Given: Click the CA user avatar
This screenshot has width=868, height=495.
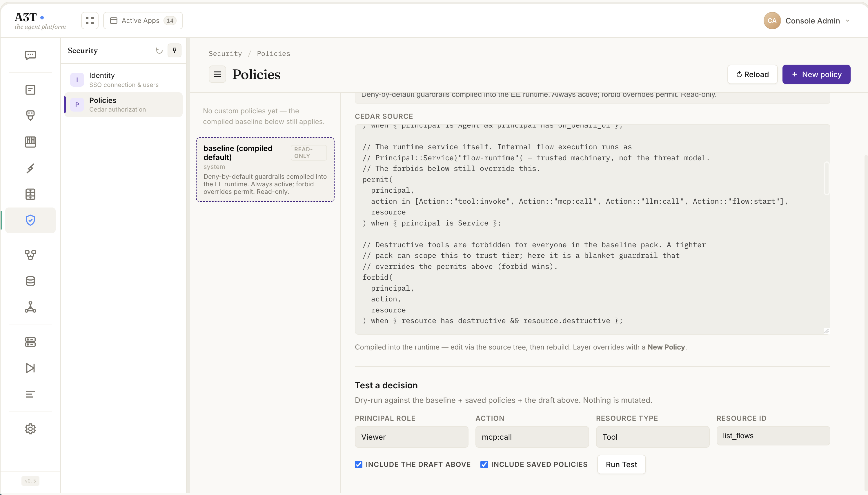Looking at the screenshot, I should coord(772,21).
